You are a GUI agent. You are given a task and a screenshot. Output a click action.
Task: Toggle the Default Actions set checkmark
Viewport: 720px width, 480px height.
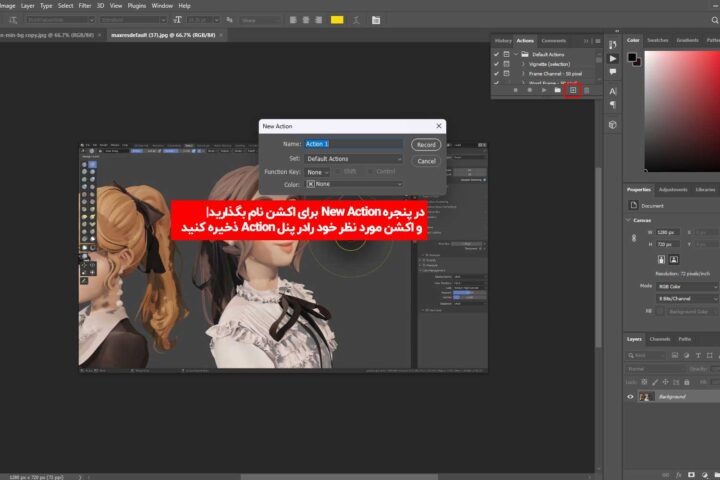496,54
